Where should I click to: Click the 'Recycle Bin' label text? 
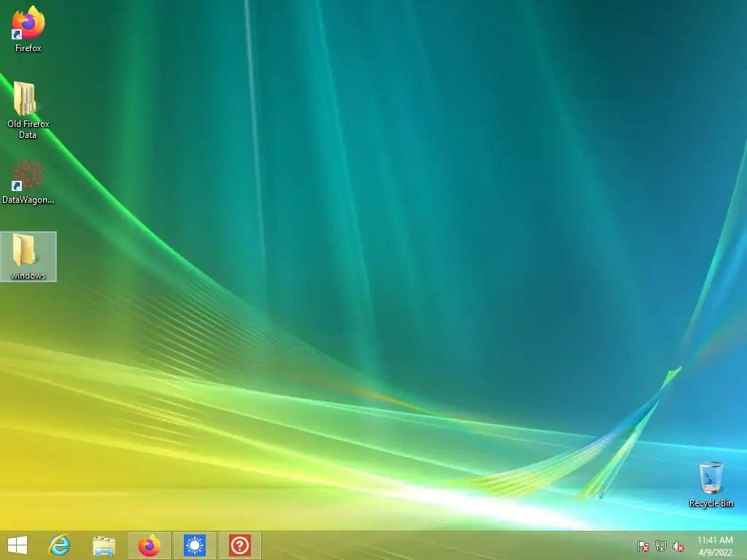click(711, 503)
